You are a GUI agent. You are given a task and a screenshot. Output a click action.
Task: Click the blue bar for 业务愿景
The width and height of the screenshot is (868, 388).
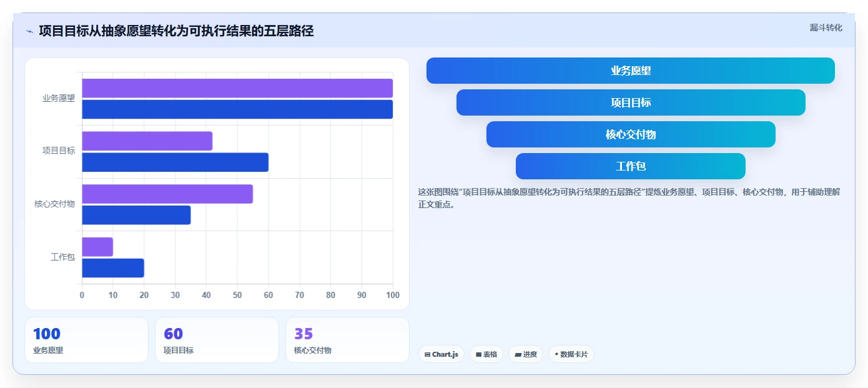pyautogui.click(x=237, y=109)
